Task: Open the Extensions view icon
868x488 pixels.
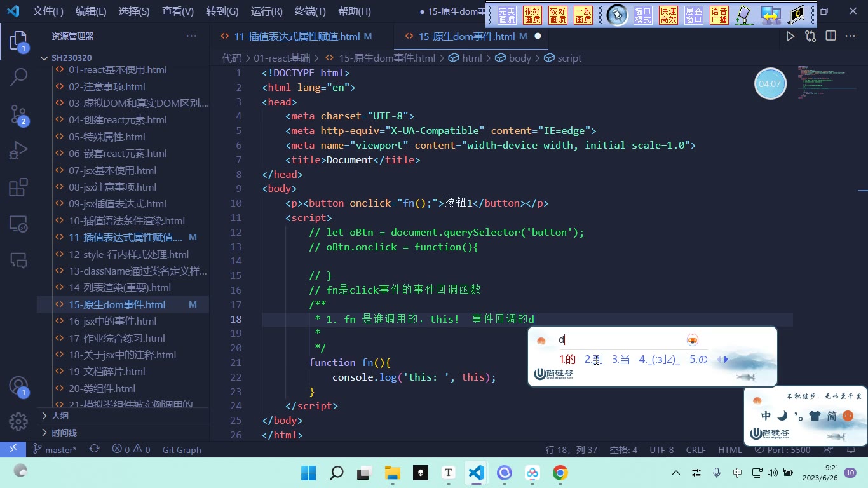Action: (x=18, y=187)
